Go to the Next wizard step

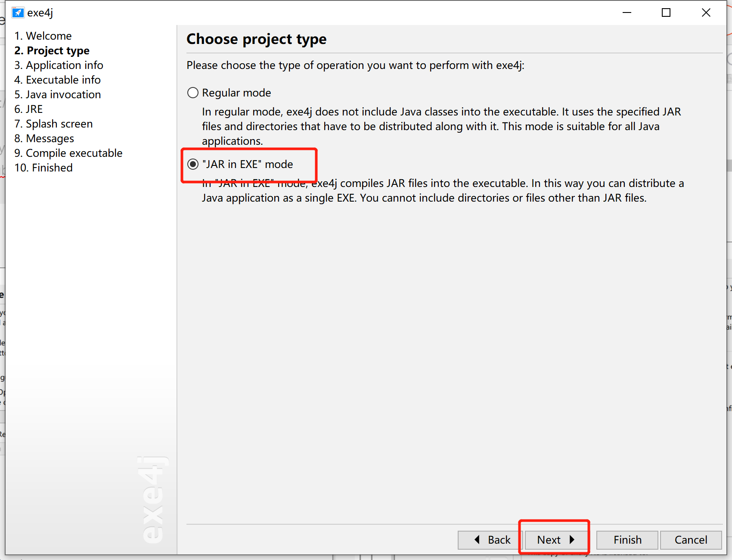tap(556, 540)
